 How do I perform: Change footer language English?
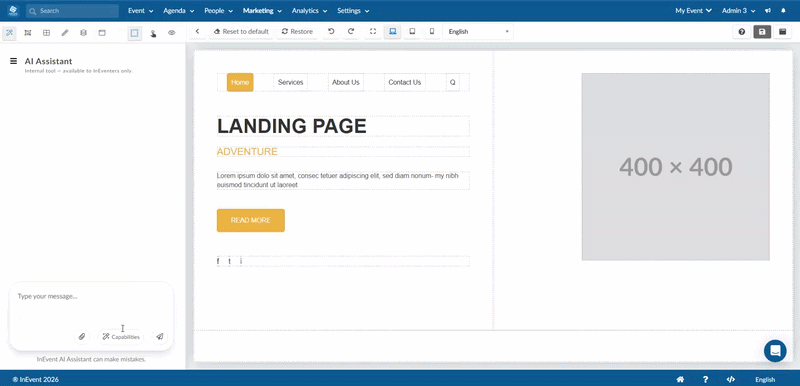click(x=765, y=379)
